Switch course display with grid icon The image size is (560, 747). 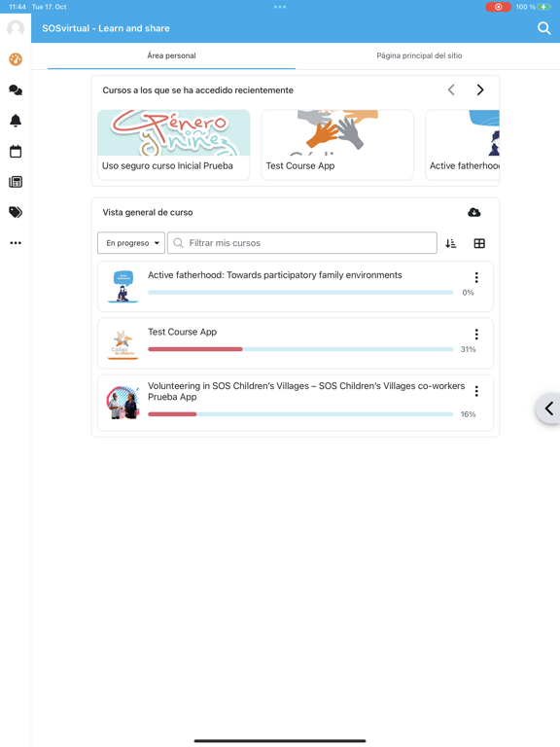479,243
